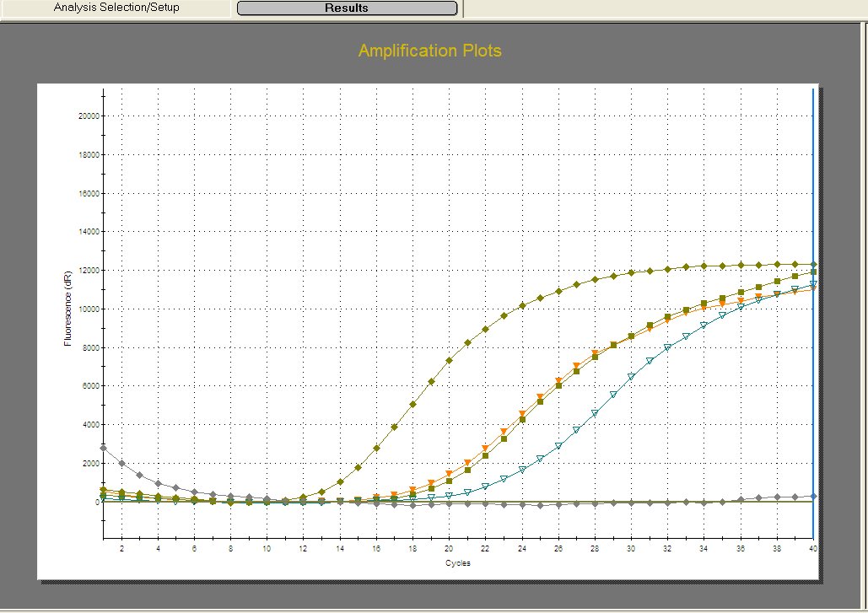Viewport: 868px width, 613px height.
Task: Click the teal triangle marker at cycle 26
Action: (558, 446)
